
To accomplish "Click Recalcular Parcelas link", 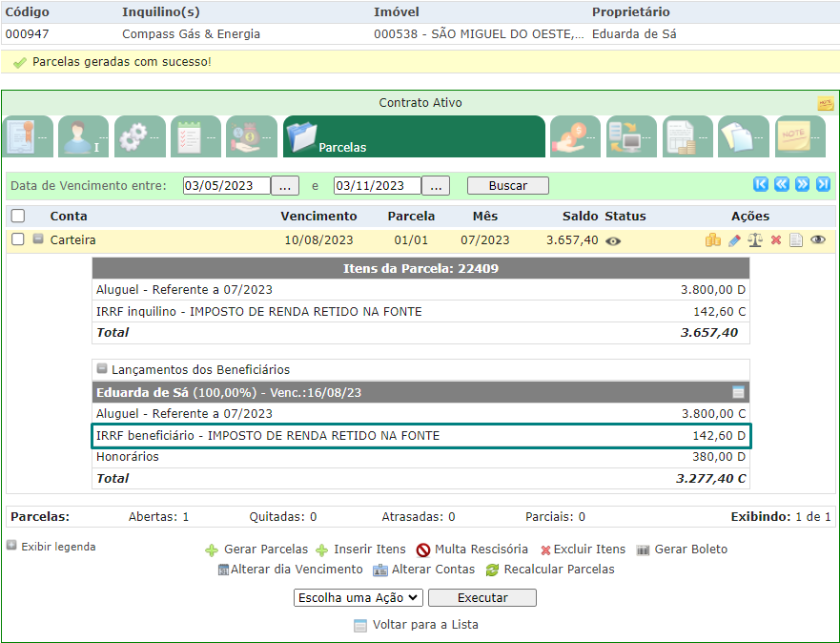I will click(559, 569).
